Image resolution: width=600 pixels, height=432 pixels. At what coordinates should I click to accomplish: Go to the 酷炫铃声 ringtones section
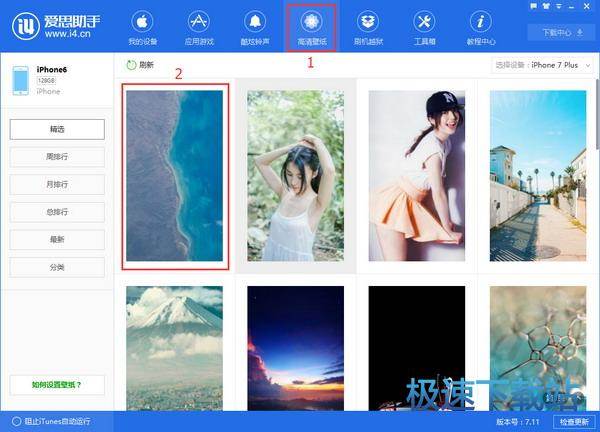tap(255, 28)
